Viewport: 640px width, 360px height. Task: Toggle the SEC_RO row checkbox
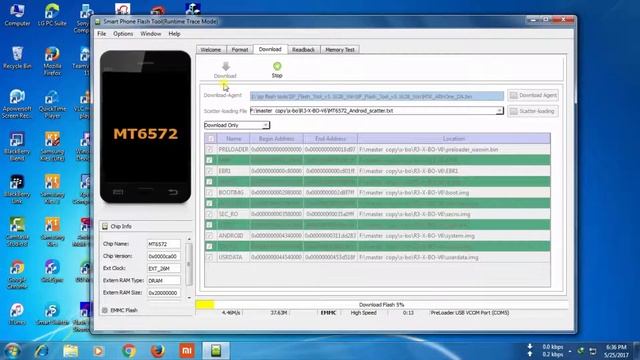click(x=209, y=214)
